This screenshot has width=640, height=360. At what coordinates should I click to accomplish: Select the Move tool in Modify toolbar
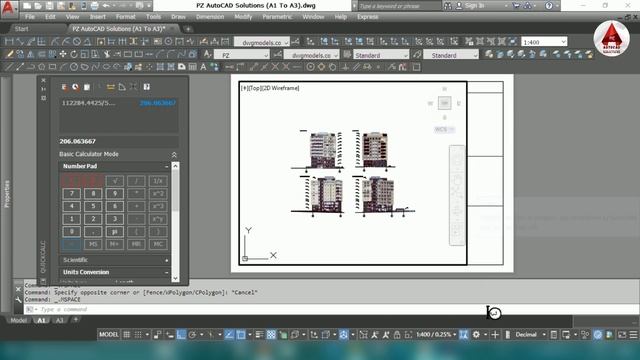pos(63,54)
